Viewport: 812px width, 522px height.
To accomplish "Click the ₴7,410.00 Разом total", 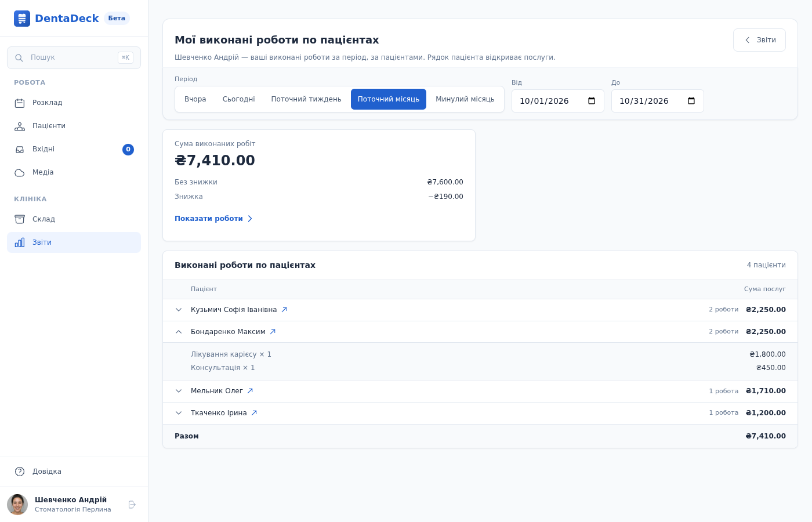I will (766, 436).
